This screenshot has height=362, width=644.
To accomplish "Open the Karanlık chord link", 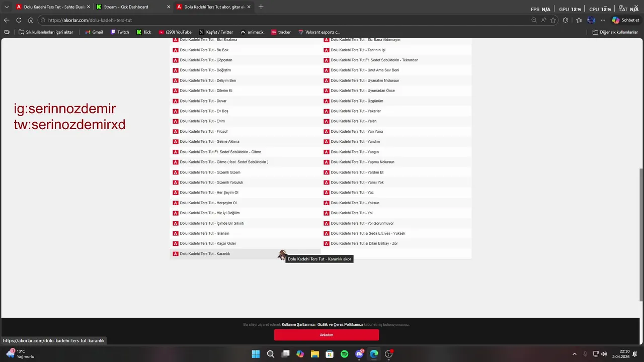I will point(205,254).
